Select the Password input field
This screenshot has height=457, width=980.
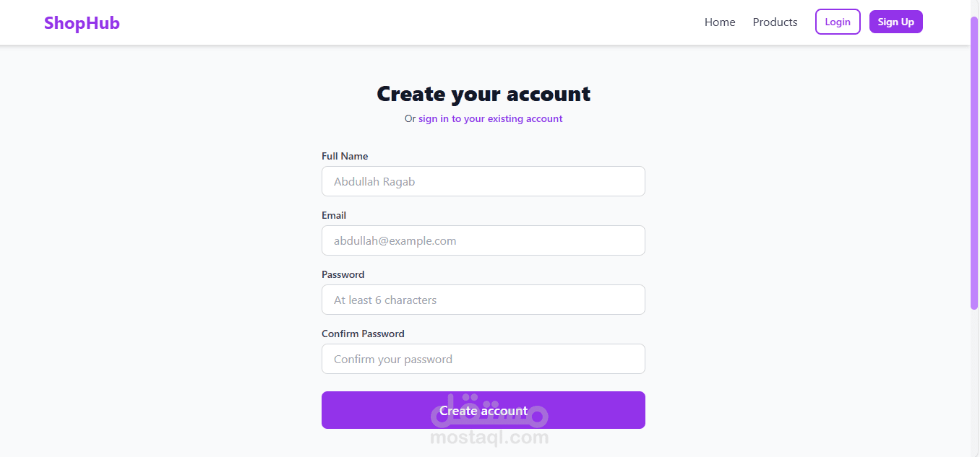pyautogui.click(x=483, y=300)
